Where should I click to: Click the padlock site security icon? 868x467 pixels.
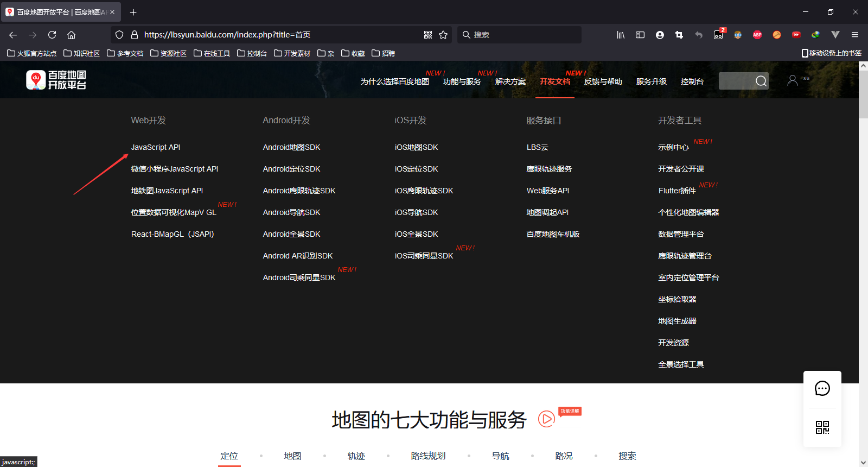coord(135,35)
